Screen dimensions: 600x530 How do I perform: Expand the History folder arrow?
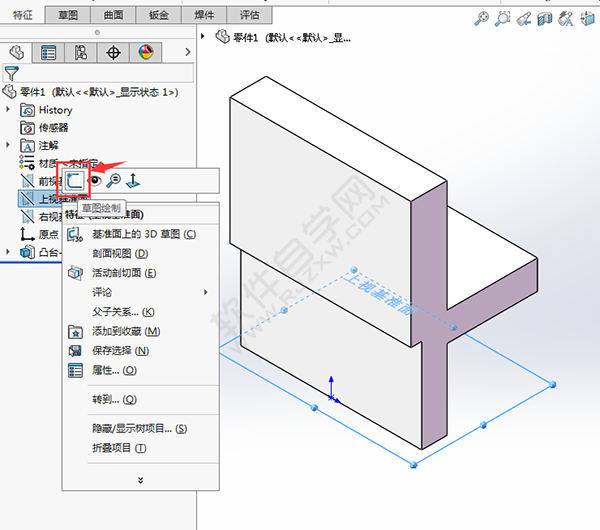[x=8, y=109]
